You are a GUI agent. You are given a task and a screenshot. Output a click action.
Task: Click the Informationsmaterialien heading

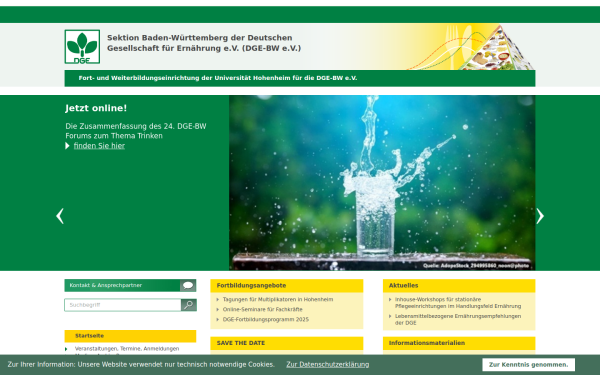click(427, 343)
